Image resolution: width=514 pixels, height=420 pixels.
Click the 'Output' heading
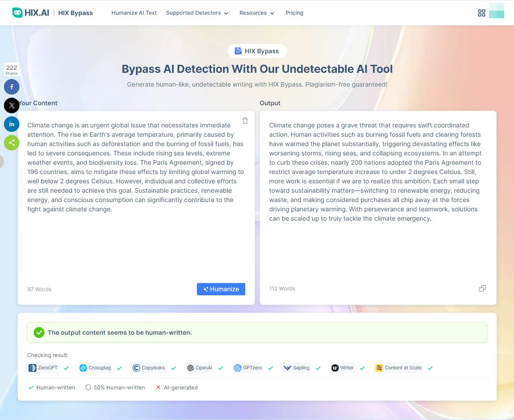click(270, 103)
